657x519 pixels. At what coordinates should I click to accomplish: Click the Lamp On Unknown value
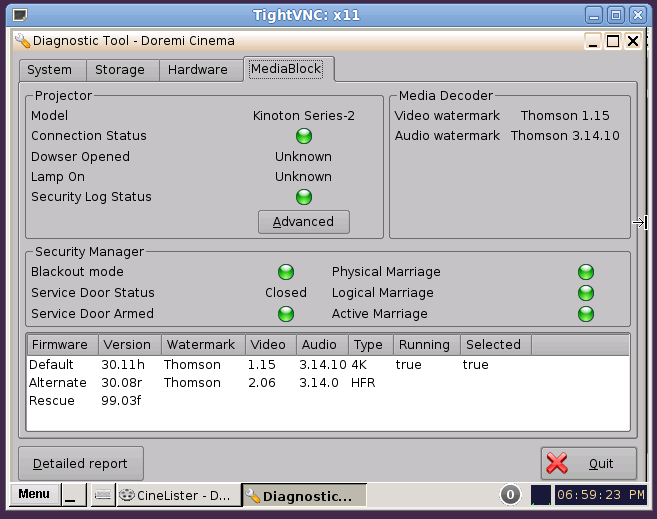(x=303, y=177)
